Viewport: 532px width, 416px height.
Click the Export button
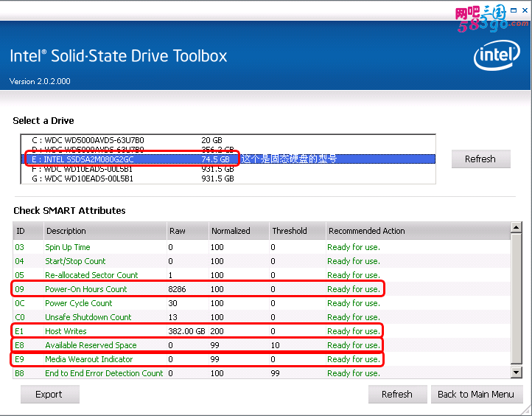pyautogui.click(x=50, y=394)
